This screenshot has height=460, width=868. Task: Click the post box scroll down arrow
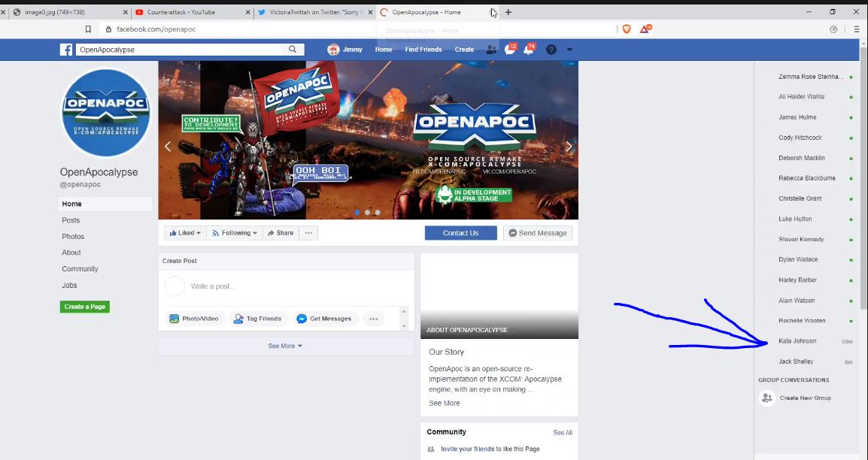coord(404,326)
